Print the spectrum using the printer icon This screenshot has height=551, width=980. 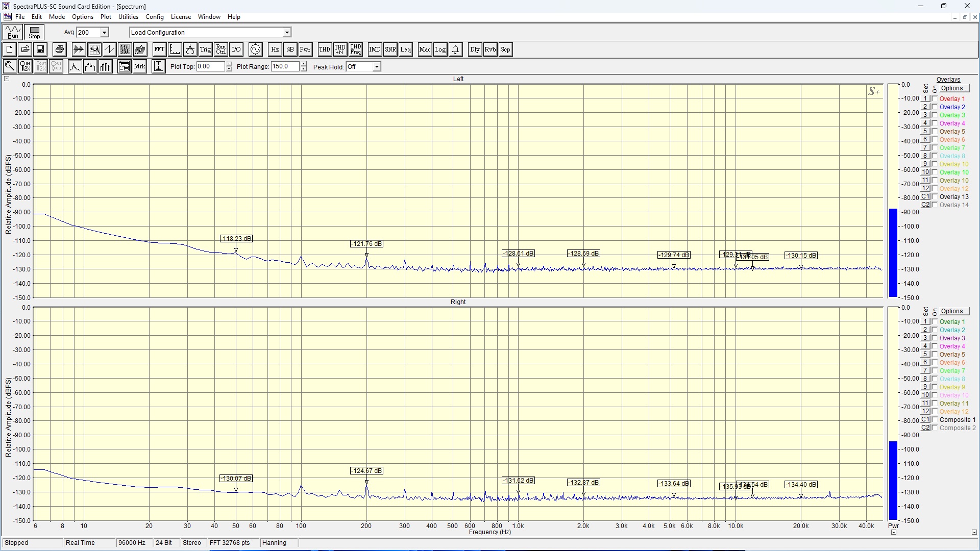pyautogui.click(x=60, y=49)
